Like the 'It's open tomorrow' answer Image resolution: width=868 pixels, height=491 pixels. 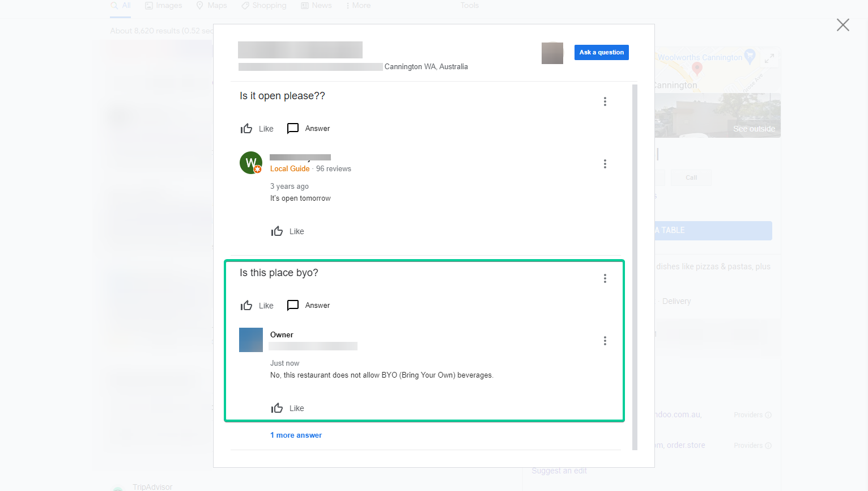pos(287,231)
